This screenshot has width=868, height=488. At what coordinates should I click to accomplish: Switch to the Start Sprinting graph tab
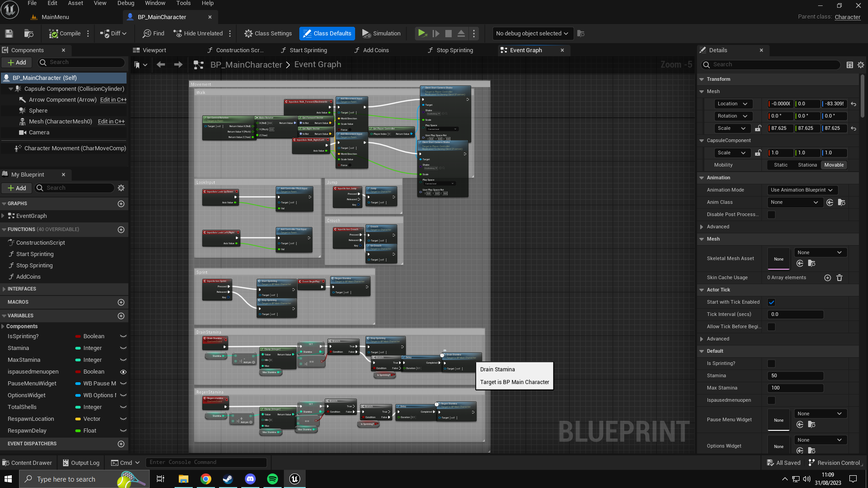click(x=308, y=50)
